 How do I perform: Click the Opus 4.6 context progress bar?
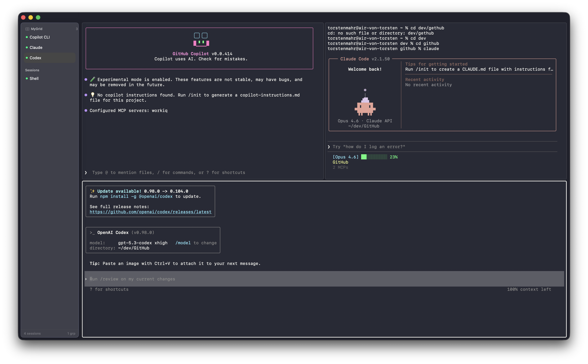(374, 157)
